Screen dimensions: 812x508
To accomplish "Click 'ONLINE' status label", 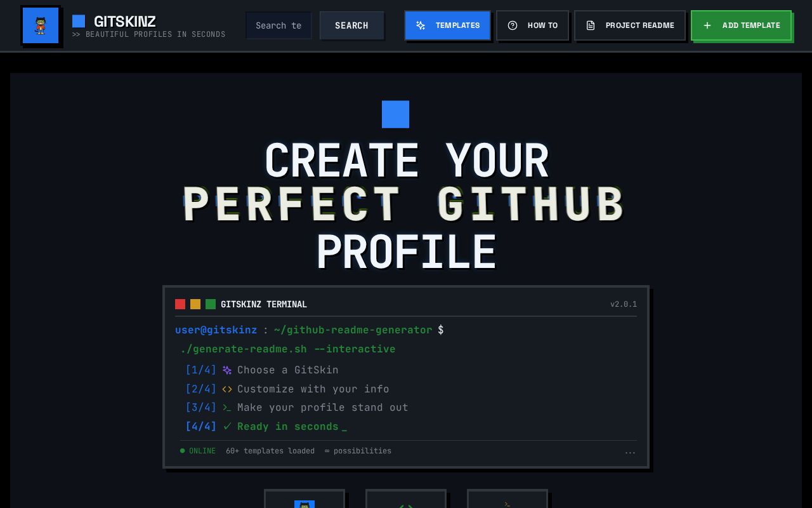I will [x=202, y=451].
